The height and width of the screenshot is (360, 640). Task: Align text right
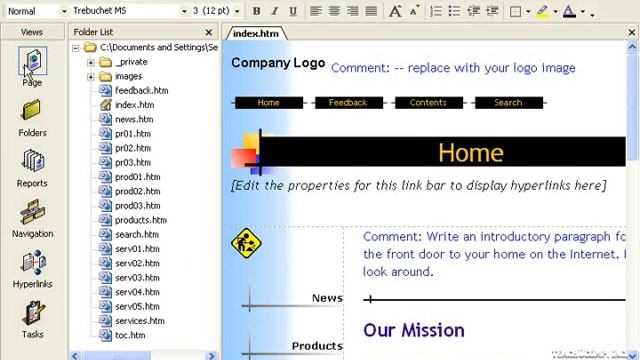point(353,11)
